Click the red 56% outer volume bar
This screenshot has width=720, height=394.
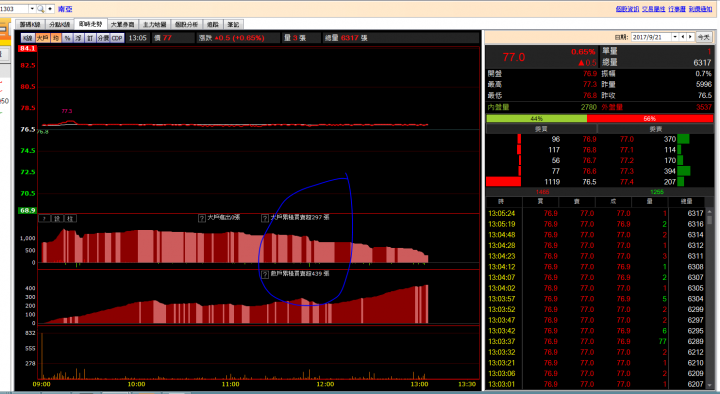click(x=649, y=118)
